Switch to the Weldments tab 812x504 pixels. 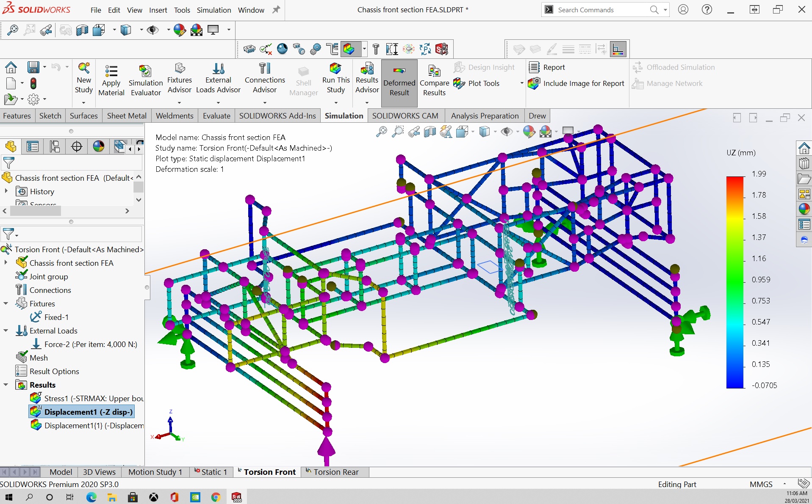tap(175, 116)
